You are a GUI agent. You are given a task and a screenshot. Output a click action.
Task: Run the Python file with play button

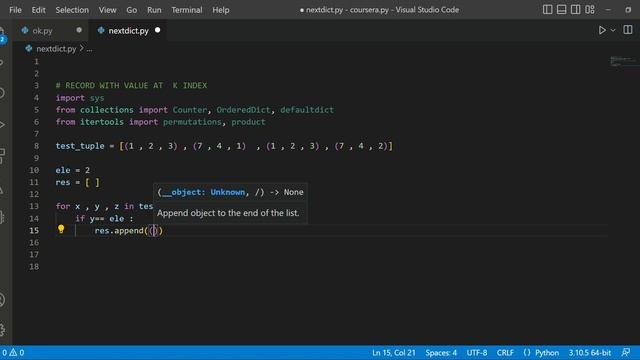[602, 30]
